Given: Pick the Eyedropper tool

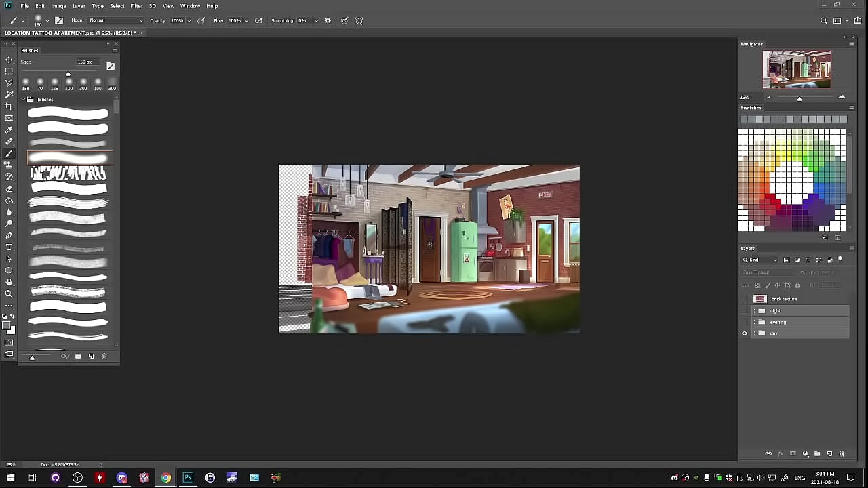Looking at the screenshot, I should pos(9,130).
